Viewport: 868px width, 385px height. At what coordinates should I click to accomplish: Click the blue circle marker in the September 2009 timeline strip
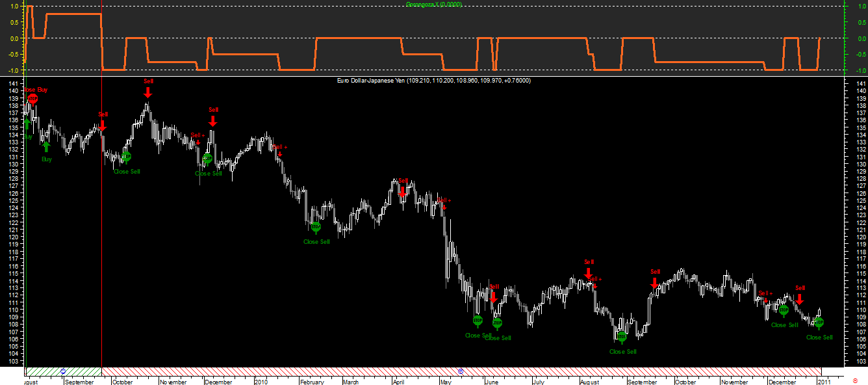[x=63, y=371]
